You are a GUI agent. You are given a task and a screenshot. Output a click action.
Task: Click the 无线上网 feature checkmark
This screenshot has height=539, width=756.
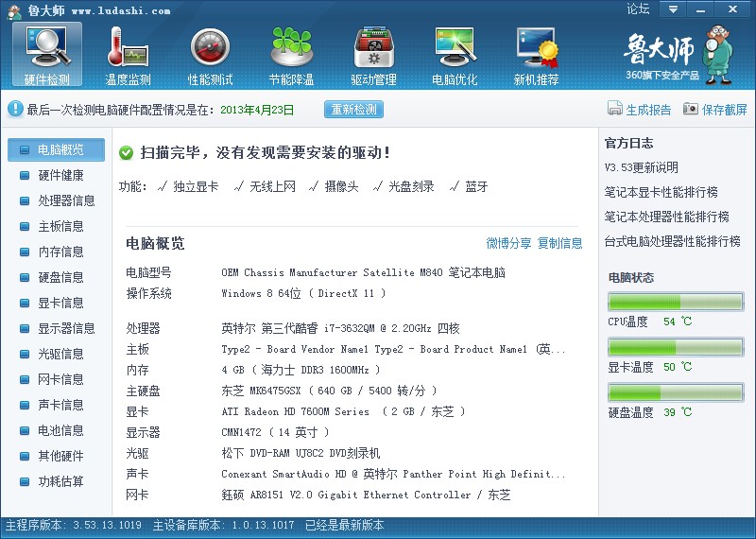[238, 186]
